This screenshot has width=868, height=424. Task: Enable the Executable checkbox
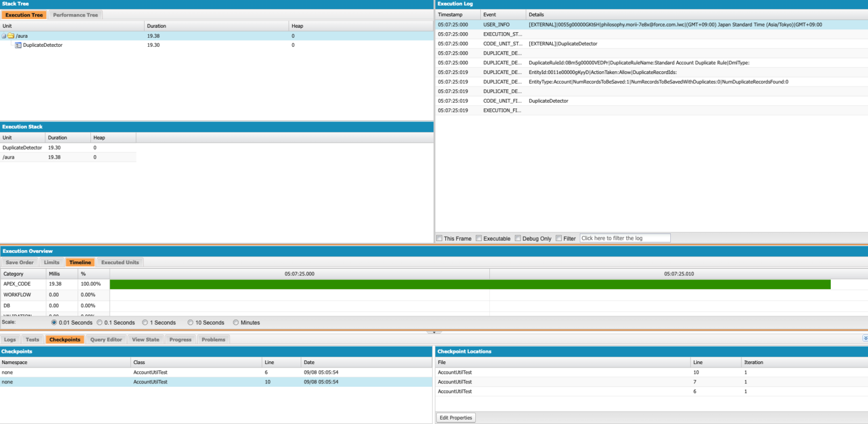pos(479,238)
